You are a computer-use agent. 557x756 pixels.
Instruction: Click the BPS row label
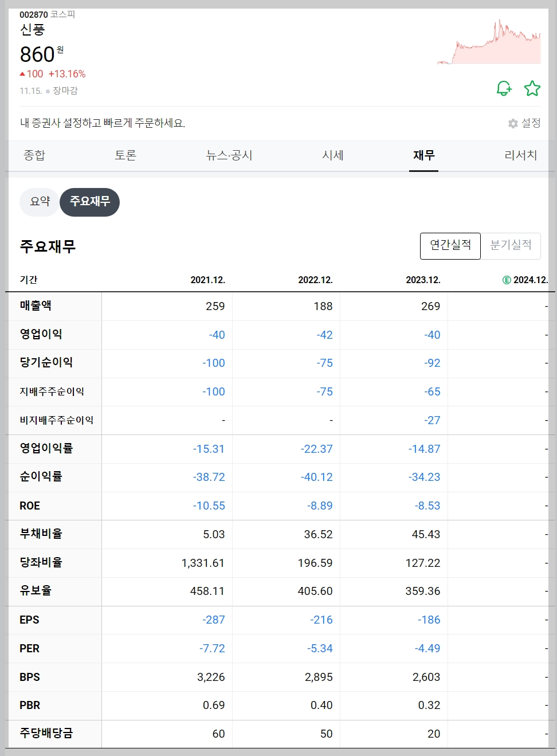(30, 677)
